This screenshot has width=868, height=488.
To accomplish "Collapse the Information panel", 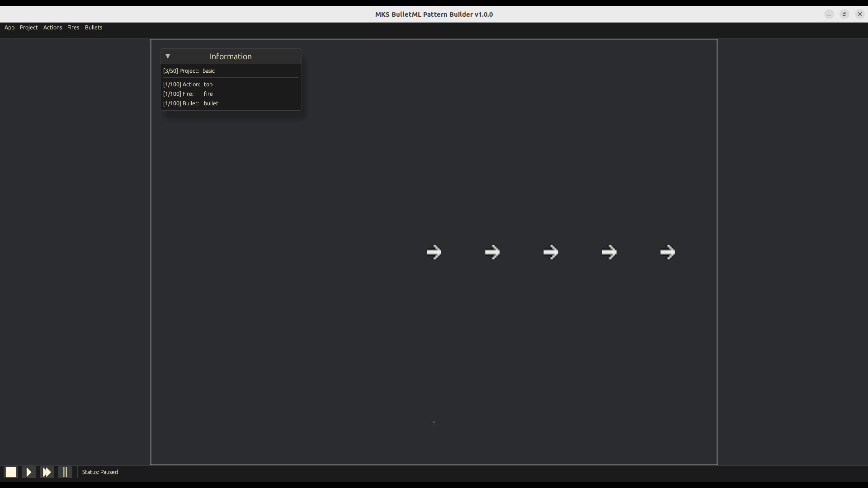I will (168, 56).
